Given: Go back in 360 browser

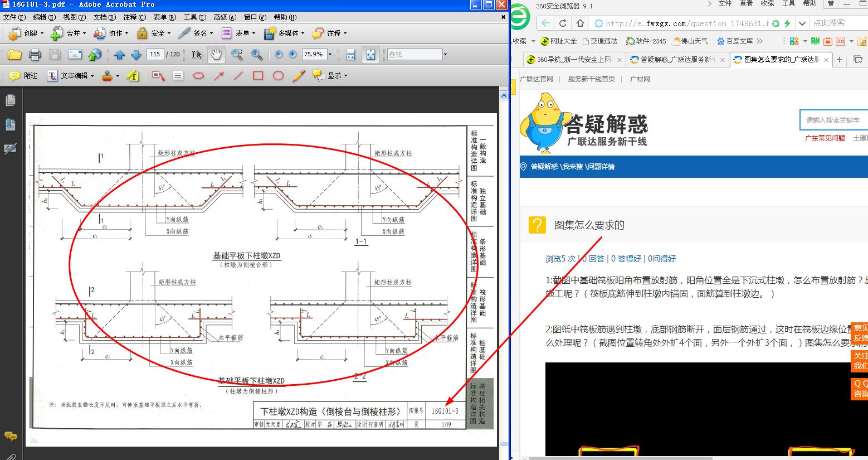Looking at the screenshot, I should pyautogui.click(x=545, y=23).
